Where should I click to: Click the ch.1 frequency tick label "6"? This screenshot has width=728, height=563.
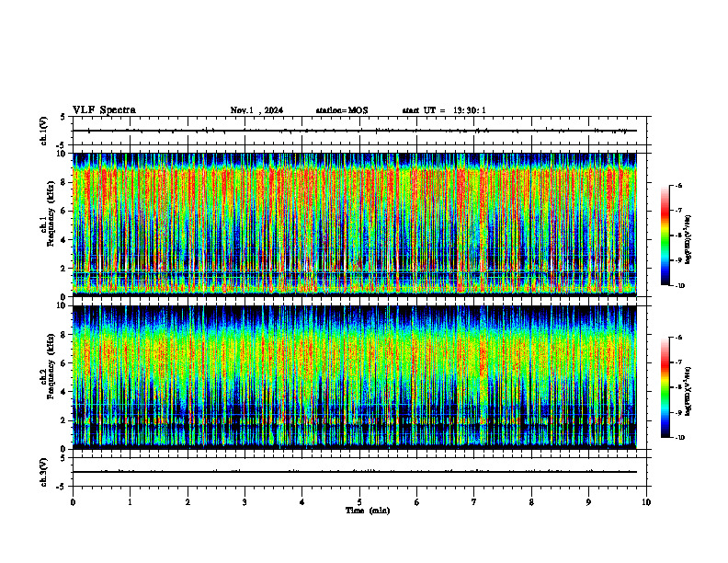[x=64, y=211]
